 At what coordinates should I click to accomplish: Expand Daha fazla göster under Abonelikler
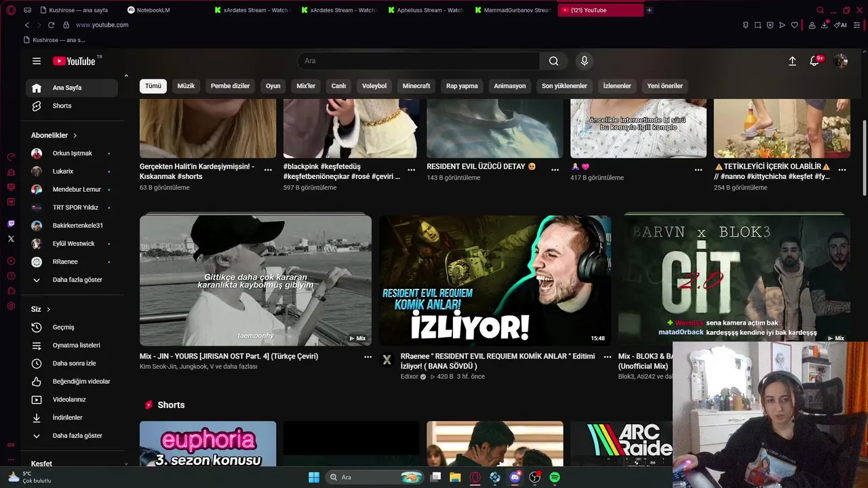(72, 280)
